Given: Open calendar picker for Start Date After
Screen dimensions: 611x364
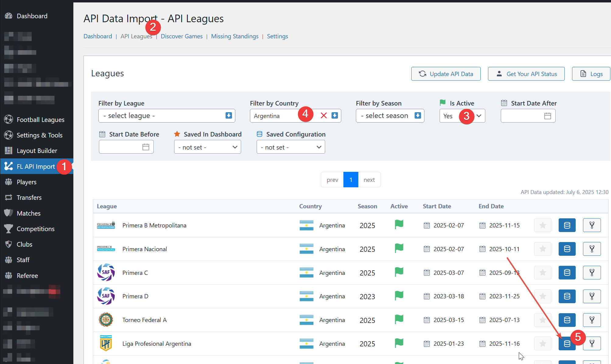Looking at the screenshot, I should (x=548, y=116).
